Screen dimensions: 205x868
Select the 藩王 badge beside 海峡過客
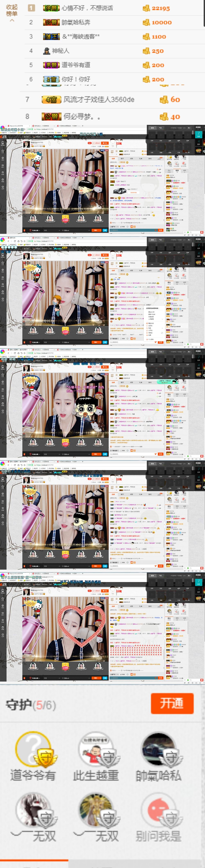click(51, 36)
